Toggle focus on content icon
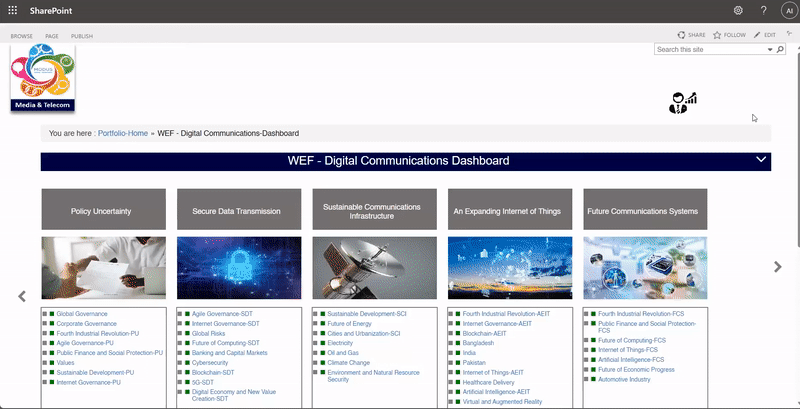Viewport: 800px width, 409px height. 789,34
